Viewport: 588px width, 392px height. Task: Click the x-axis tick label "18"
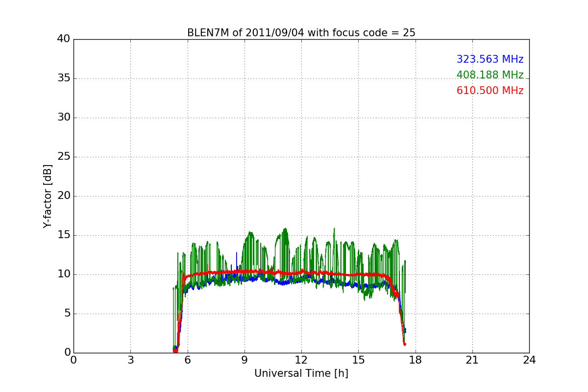click(416, 360)
